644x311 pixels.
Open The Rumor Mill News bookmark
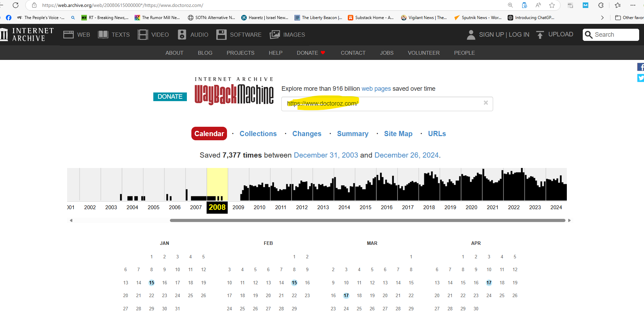(157, 18)
